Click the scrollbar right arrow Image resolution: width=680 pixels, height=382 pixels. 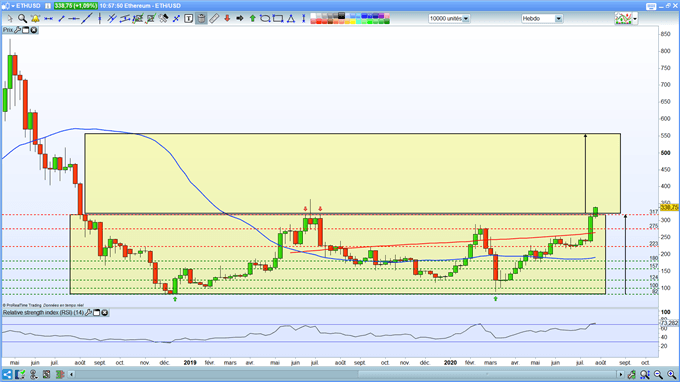[621, 374]
